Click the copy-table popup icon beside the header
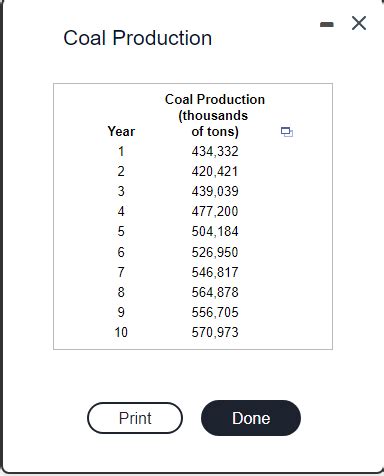Viewport: 384px width, 476px height. tap(287, 132)
